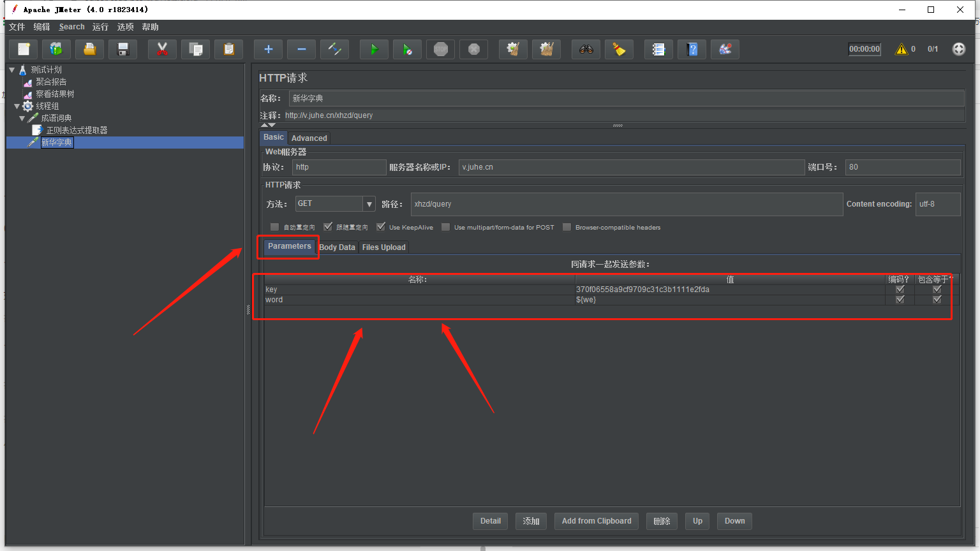Open help with question mark icon
This screenshot has height=551, width=980.
click(692, 49)
